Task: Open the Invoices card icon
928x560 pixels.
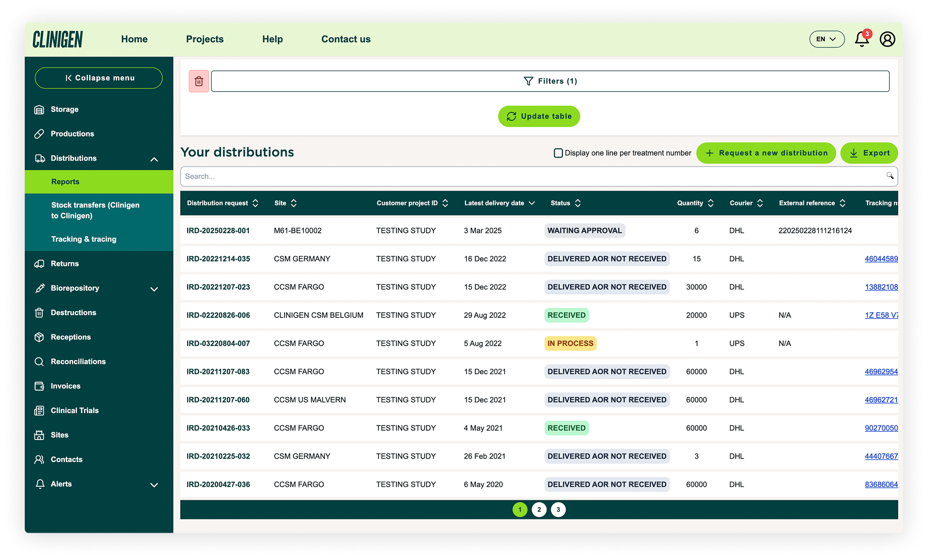Action: (x=40, y=386)
